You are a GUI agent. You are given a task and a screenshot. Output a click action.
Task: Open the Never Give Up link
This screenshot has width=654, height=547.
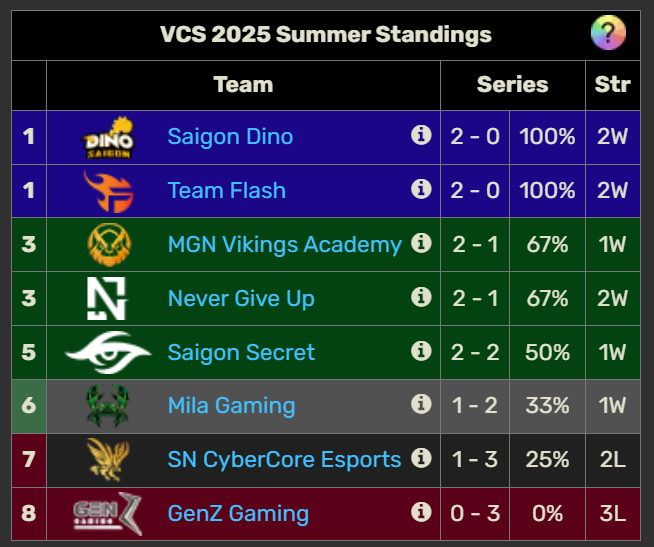[x=241, y=298]
